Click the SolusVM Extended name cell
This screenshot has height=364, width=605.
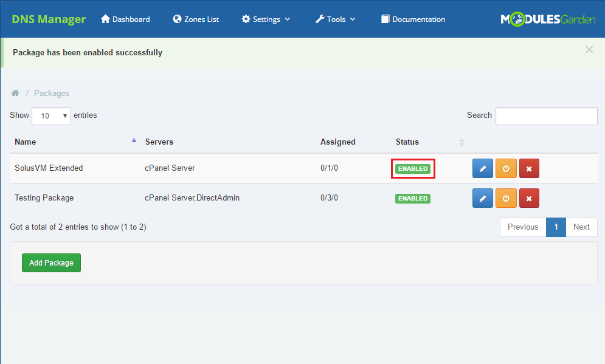[x=49, y=168]
